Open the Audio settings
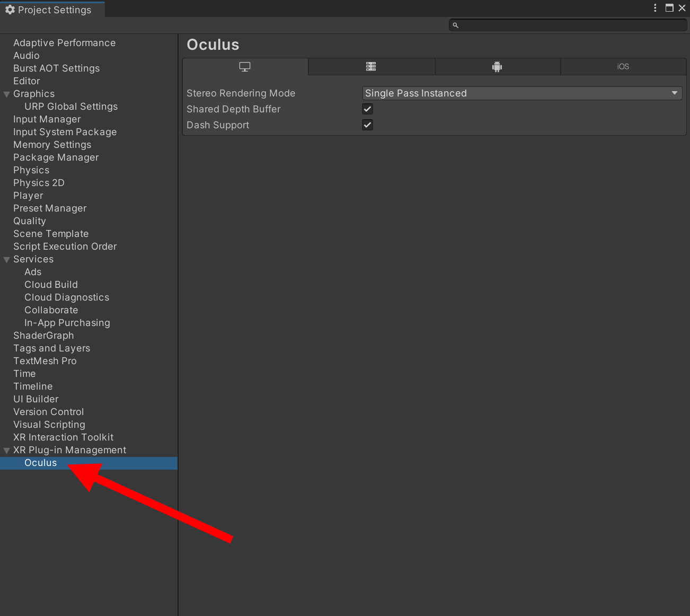 (x=26, y=56)
